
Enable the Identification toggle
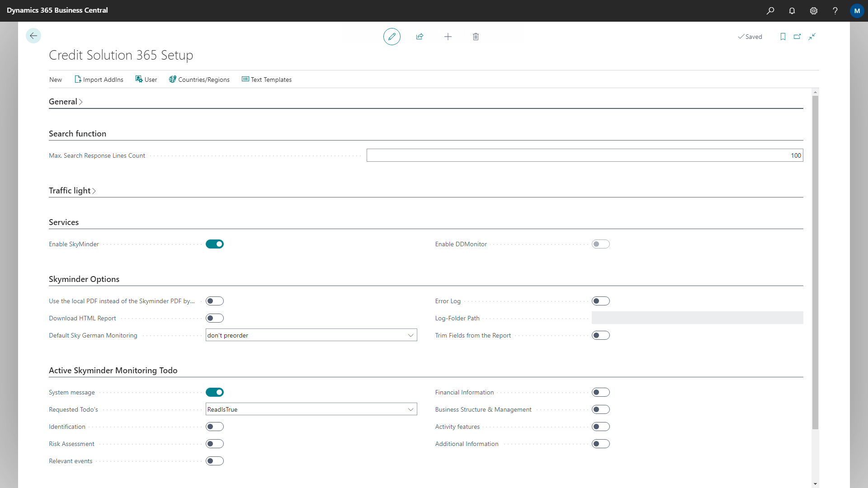point(215,427)
